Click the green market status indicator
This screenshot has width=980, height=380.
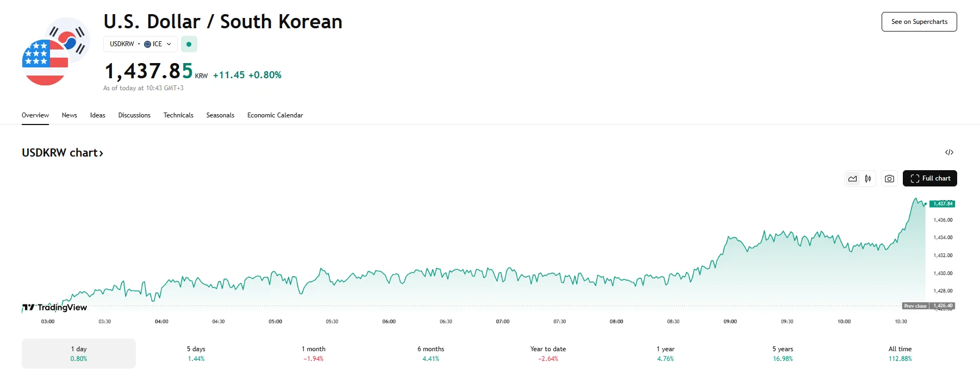coord(189,44)
